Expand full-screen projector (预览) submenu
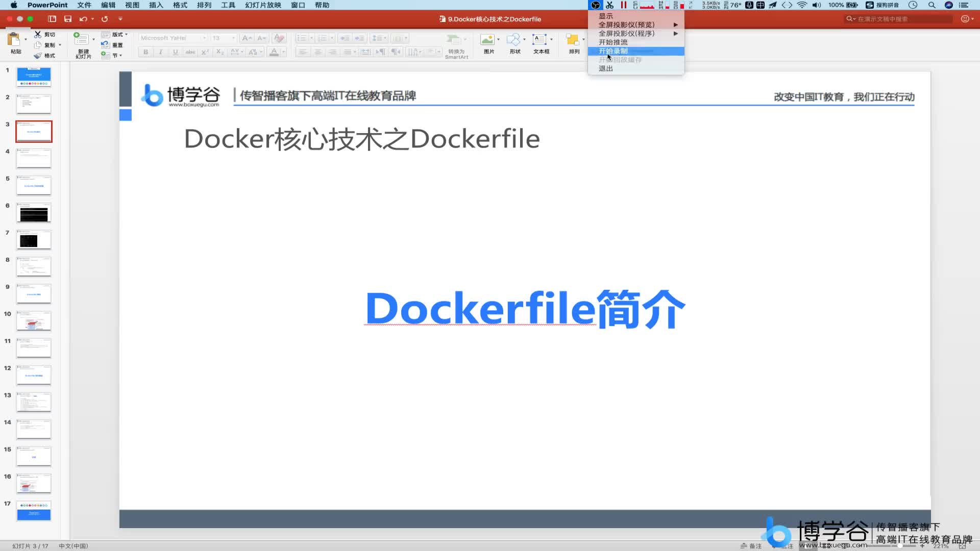980x551 pixels. point(636,24)
